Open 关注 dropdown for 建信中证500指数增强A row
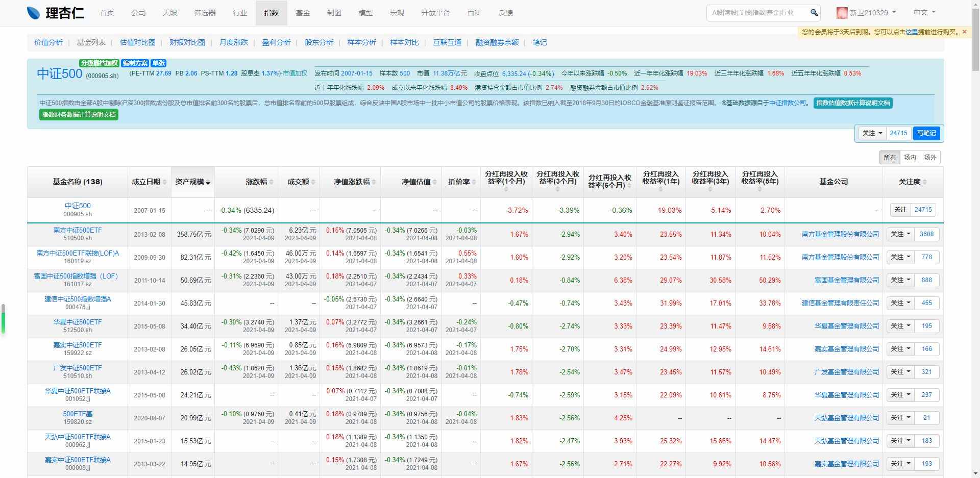The image size is (980, 478). (900, 304)
